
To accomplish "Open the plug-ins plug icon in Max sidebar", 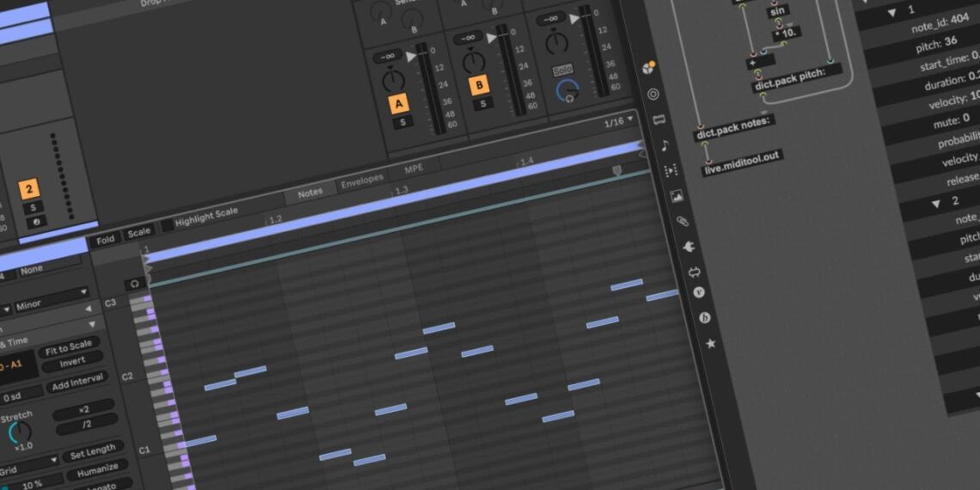I will click(688, 247).
